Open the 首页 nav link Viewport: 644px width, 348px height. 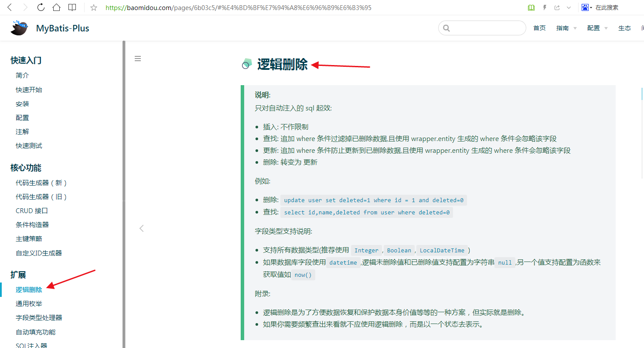pyautogui.click(x=539, y=28)
